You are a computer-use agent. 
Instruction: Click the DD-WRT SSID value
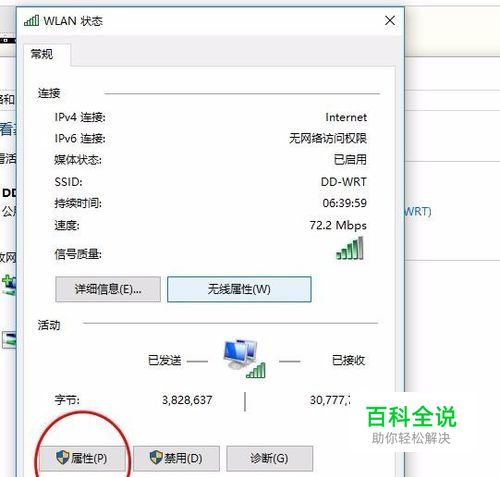[x=344, y=182]
